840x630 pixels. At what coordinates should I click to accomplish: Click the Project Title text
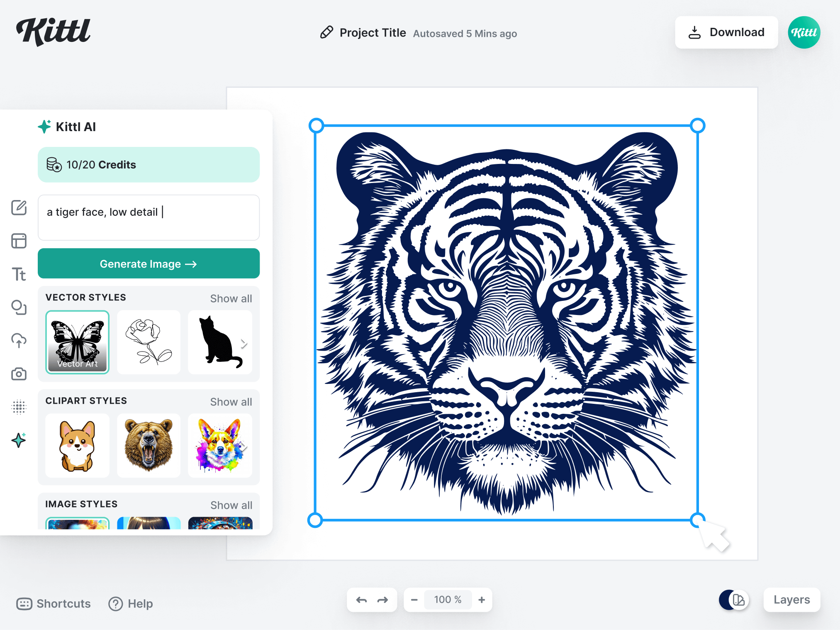373,33
